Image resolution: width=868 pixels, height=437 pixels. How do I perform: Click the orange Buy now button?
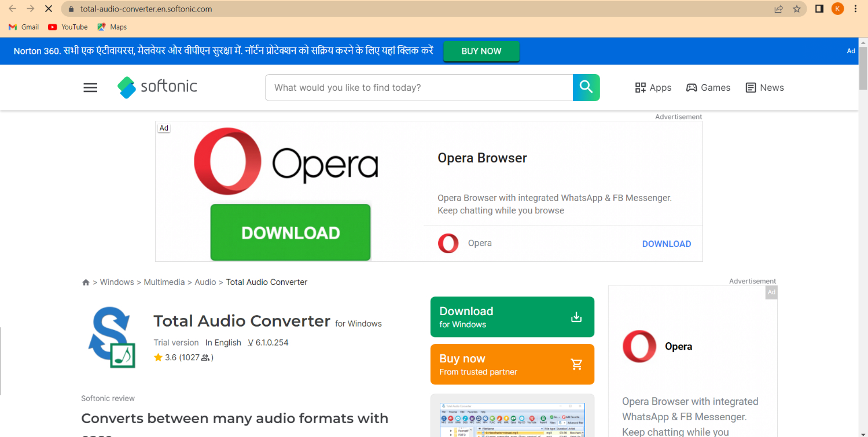(x=512, y=364)
